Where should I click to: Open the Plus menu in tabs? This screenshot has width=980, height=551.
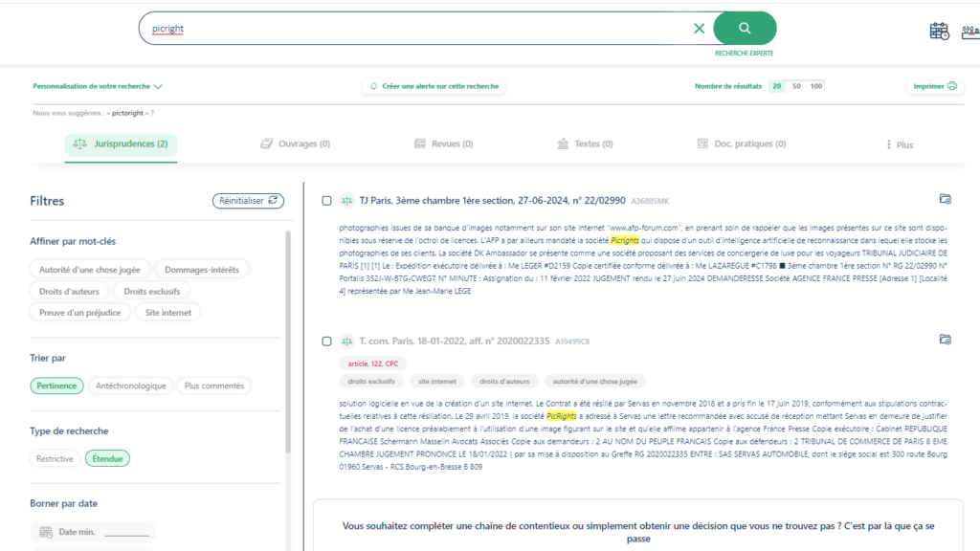(x=899, y=145)
